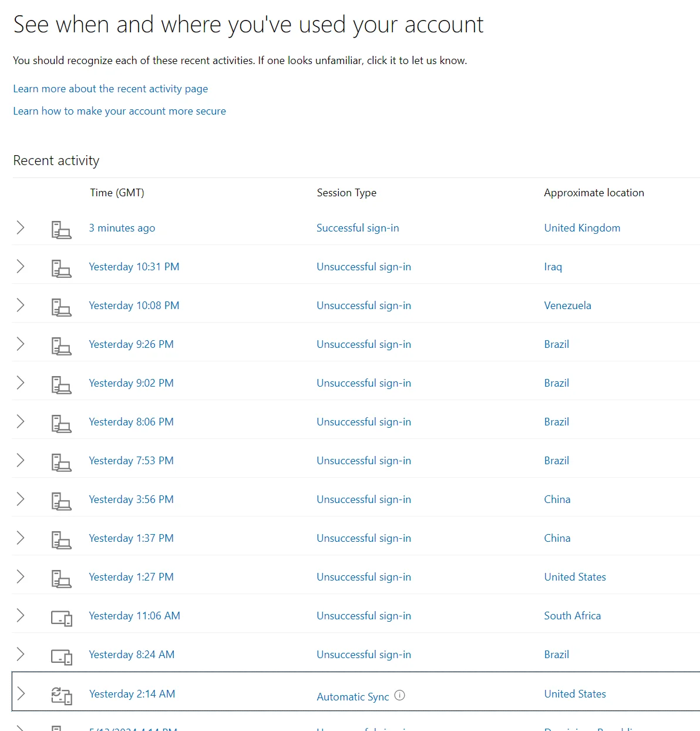Expand the Yesterday 9:26 PM Brazil entry
The width and height of the screenshot is (700, 731).
[x=21, y=344]
